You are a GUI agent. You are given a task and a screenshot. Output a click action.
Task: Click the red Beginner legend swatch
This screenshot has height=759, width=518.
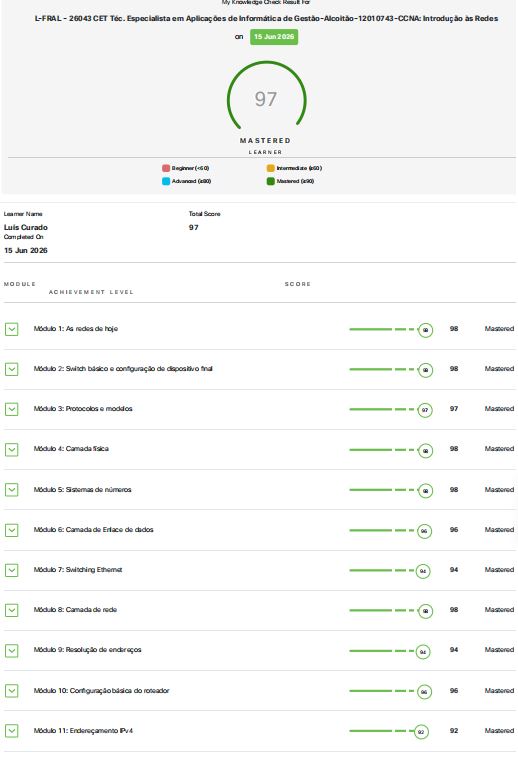pyautogui.click(x=166, y=168)
